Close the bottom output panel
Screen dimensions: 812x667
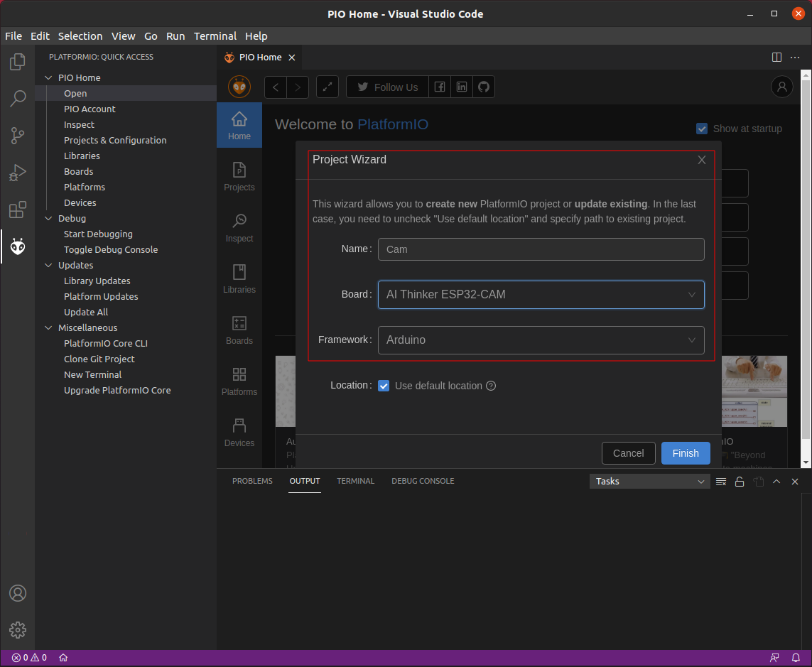click(x=795, y=482)
